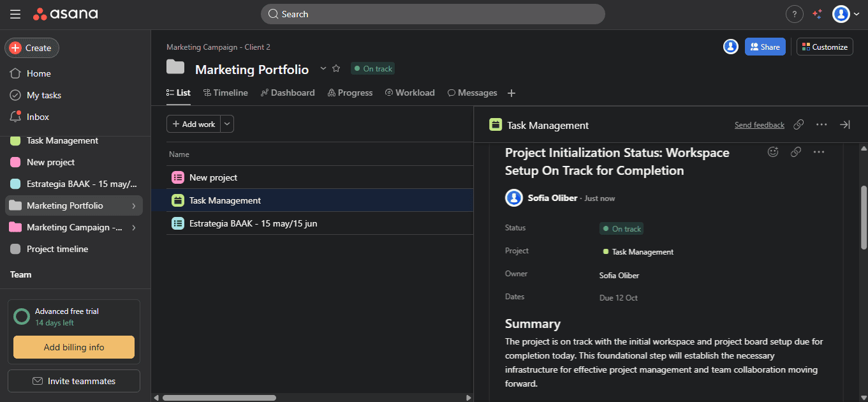Click the Share button

[x=765, y=47]
